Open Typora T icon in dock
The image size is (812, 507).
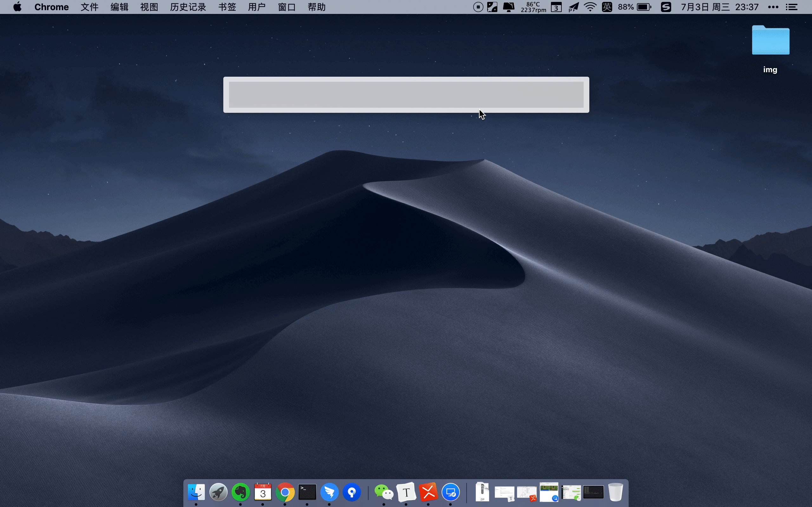(x=406, y=492)
